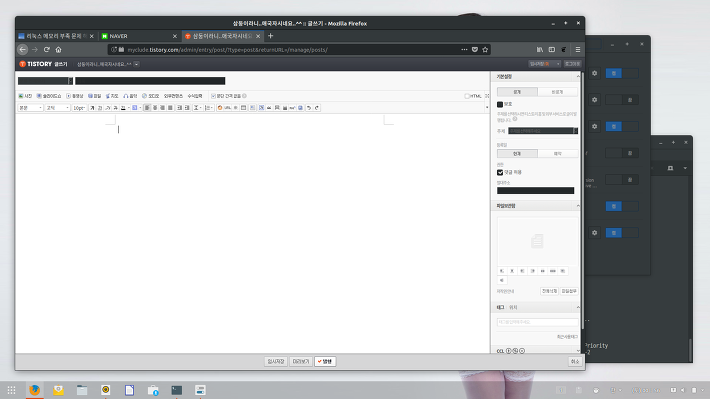Click the 임시저장 draft save button

pos(276,361)
